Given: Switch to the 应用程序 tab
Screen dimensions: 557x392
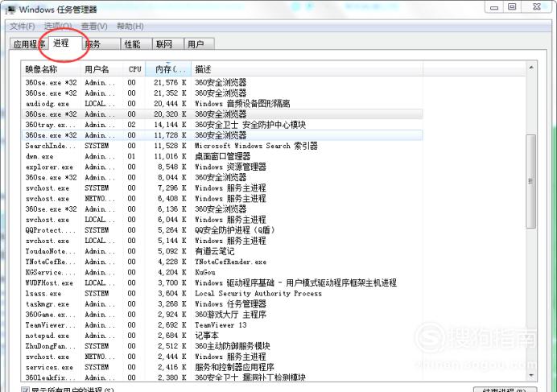Looking at the screenshot, I should tap(29, 44).
